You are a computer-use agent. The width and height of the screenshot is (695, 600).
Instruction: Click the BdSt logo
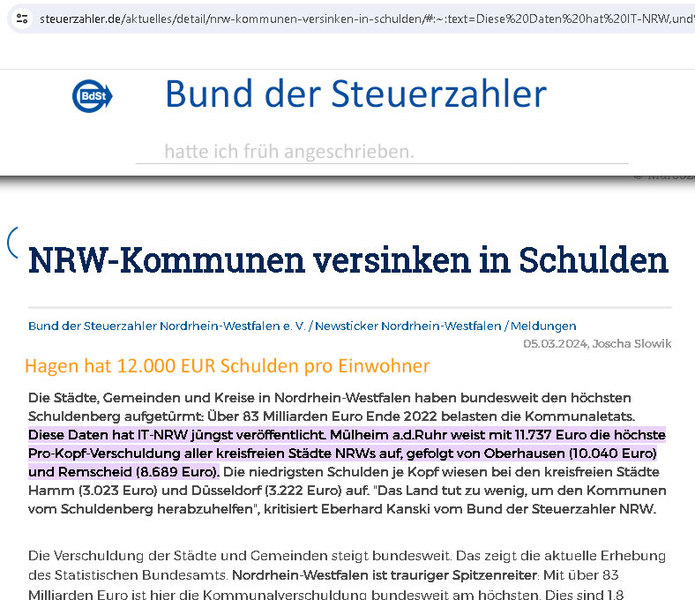91,96
